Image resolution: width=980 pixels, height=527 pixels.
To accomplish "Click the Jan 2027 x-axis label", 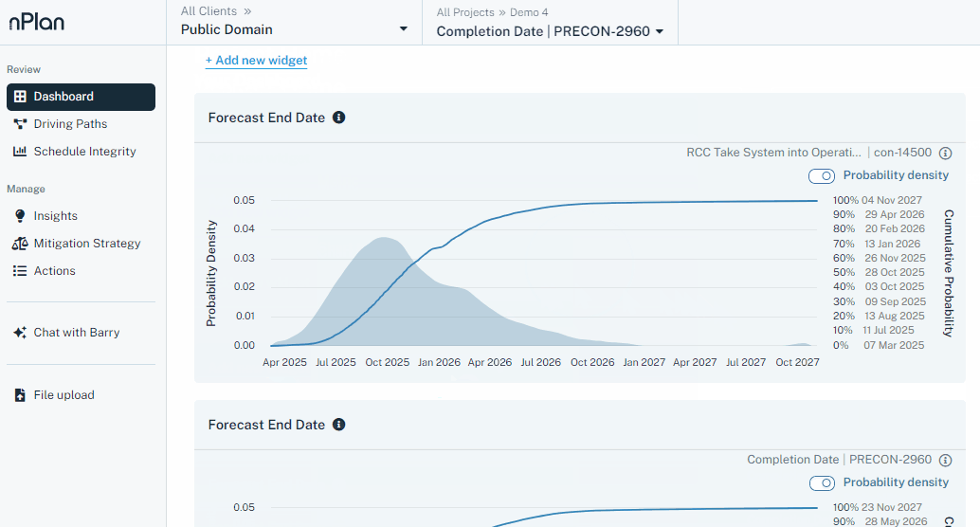I will [x=644, y=363].
